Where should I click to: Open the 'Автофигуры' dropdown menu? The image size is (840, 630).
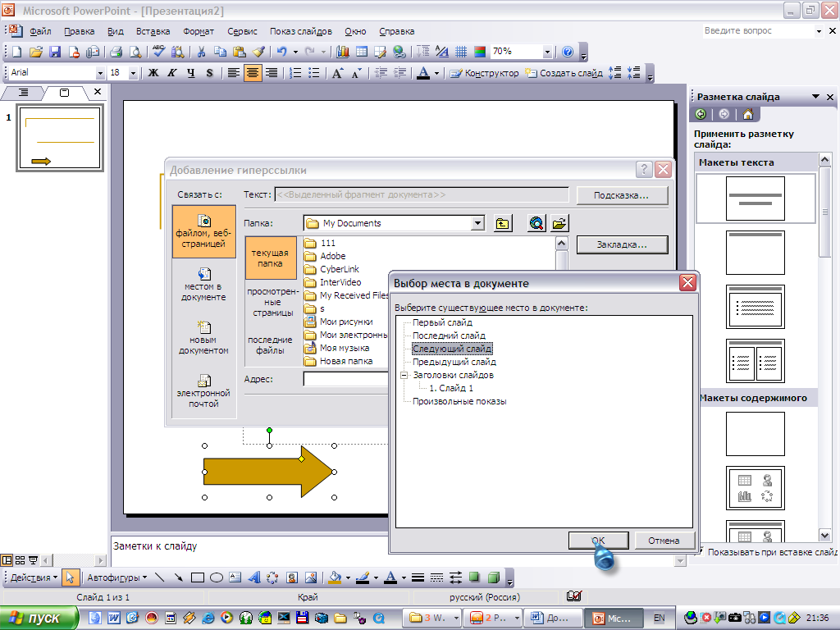pyautogui.click(x=116, y=577)
